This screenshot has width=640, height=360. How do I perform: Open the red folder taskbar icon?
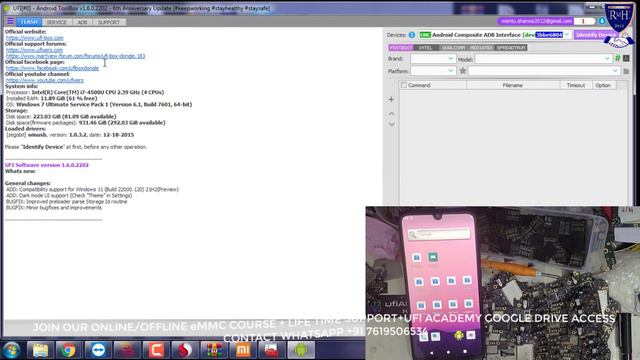pos(272,350)
